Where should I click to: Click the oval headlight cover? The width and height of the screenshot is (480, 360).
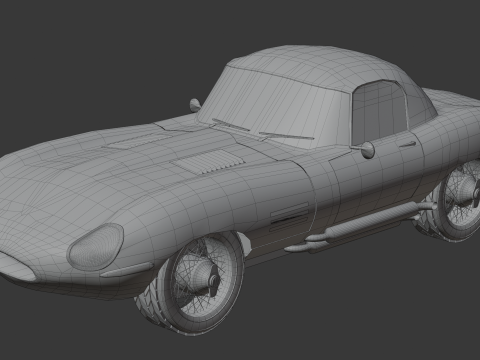click(96, 246)
